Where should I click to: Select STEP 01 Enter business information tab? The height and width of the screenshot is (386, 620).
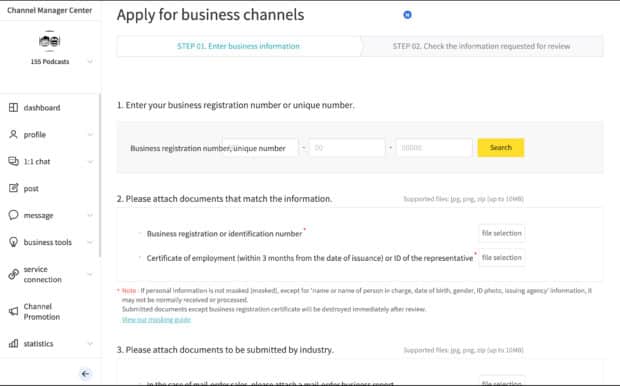(x=238, y=46)
